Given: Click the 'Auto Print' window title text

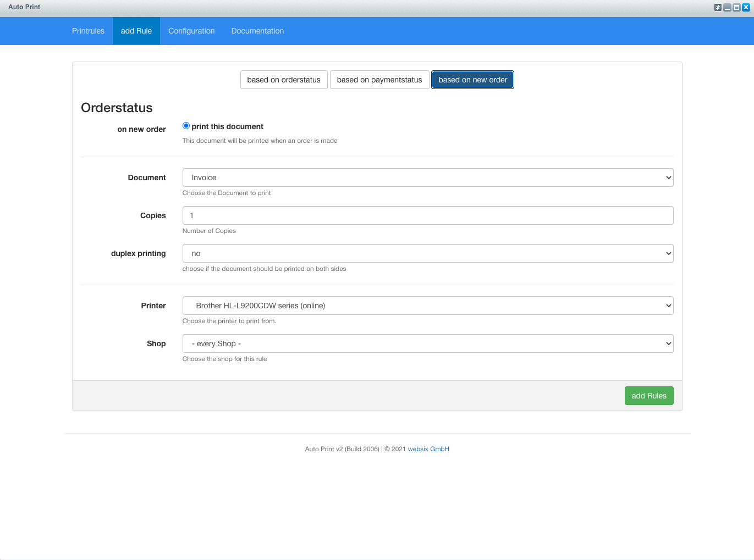Looking at the screenshot, I should click(24, 7).
